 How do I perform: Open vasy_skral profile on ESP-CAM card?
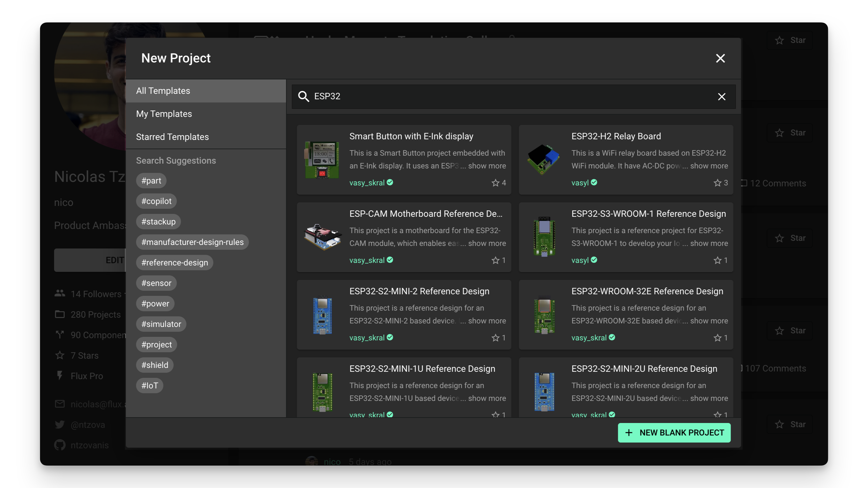pyautogui.click(x=367, y=260)
